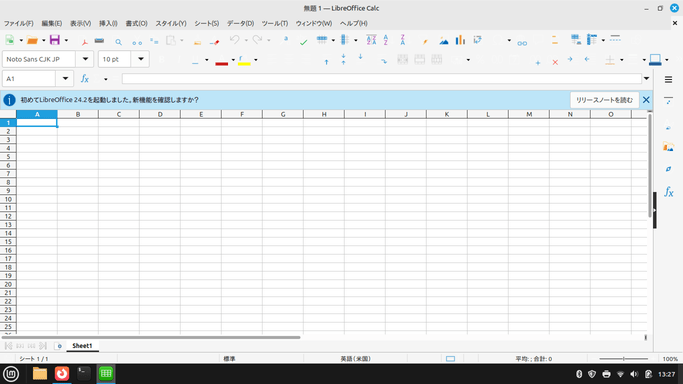
Task: Open the データ(D) menu
Action: click(x=240, y=23)
